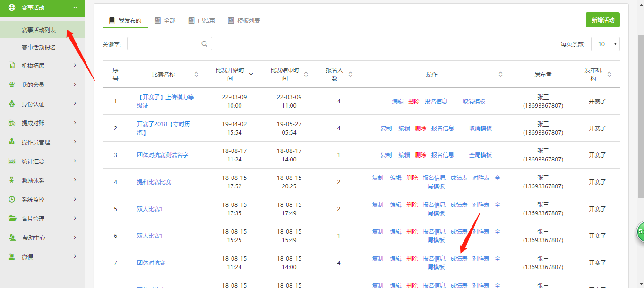
Task: Open 提和比赛比赛 match link
Action: pos(154,182)
